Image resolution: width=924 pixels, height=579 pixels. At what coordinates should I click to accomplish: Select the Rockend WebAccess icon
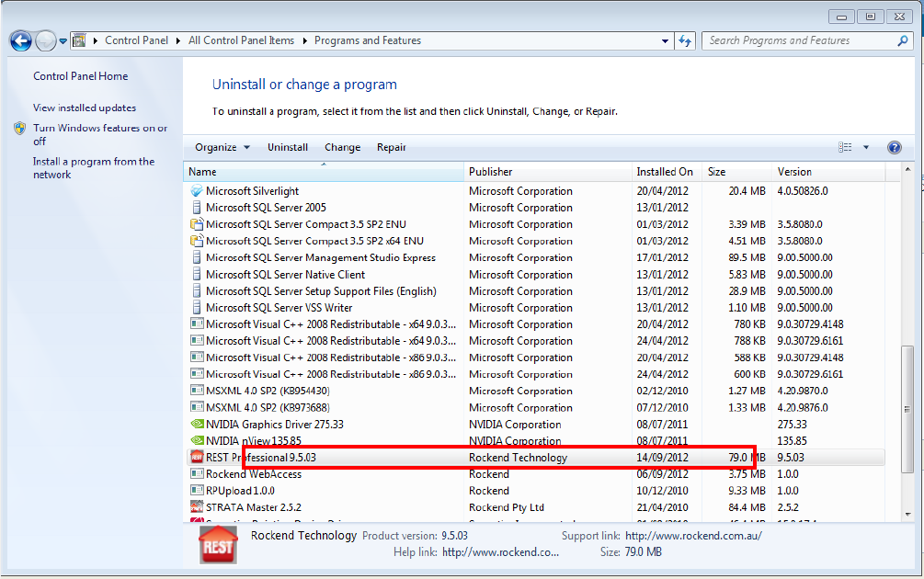tap(197, 473)
